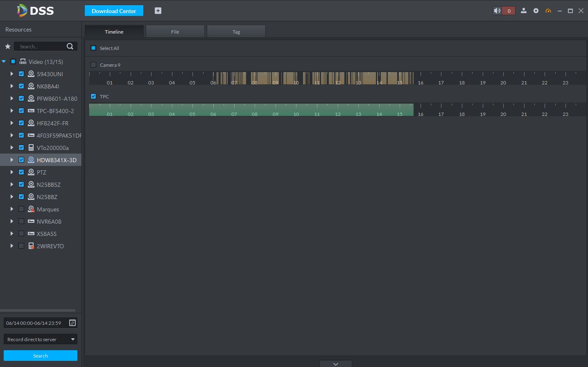
Task: Switch to the Timeline tab
Action: point(114,32)
